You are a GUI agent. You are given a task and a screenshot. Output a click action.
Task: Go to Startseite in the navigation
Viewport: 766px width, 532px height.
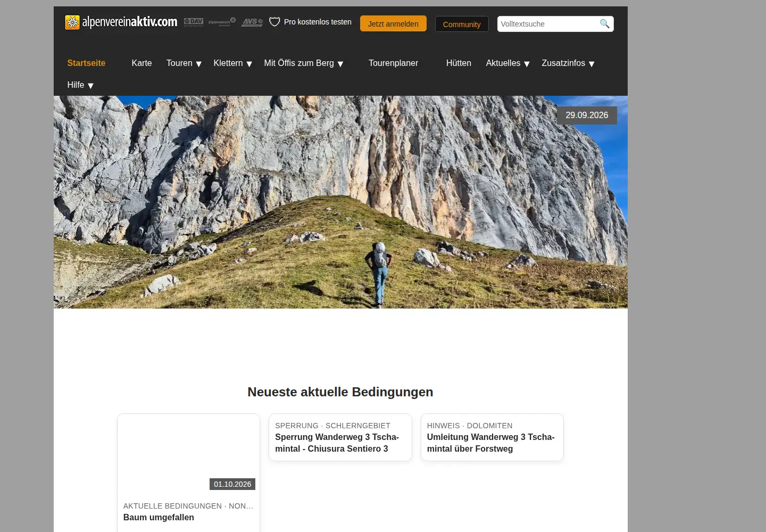coord(86,63)
